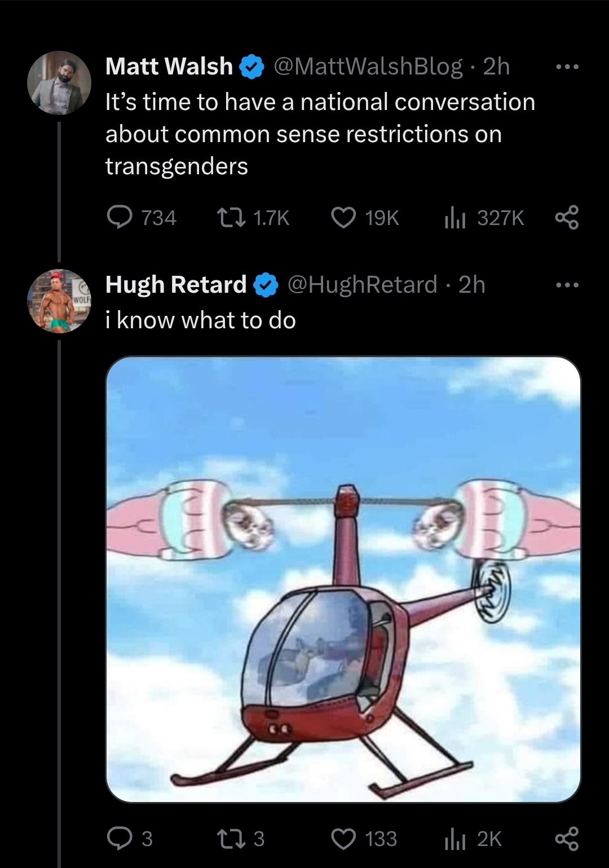Screen dimensions: 609x868
Task: Click the verified badge beside Matt Walsh
Action: [x=252, y=67]
